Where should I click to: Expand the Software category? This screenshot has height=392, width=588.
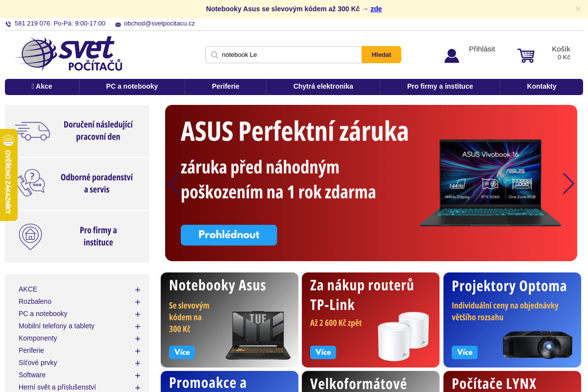point(138,376)
